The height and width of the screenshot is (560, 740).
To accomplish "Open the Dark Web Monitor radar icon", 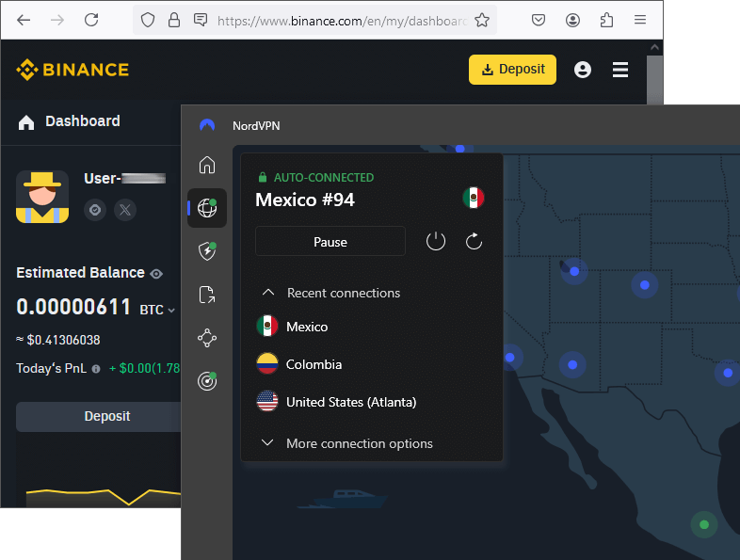I will coord(207,381).
